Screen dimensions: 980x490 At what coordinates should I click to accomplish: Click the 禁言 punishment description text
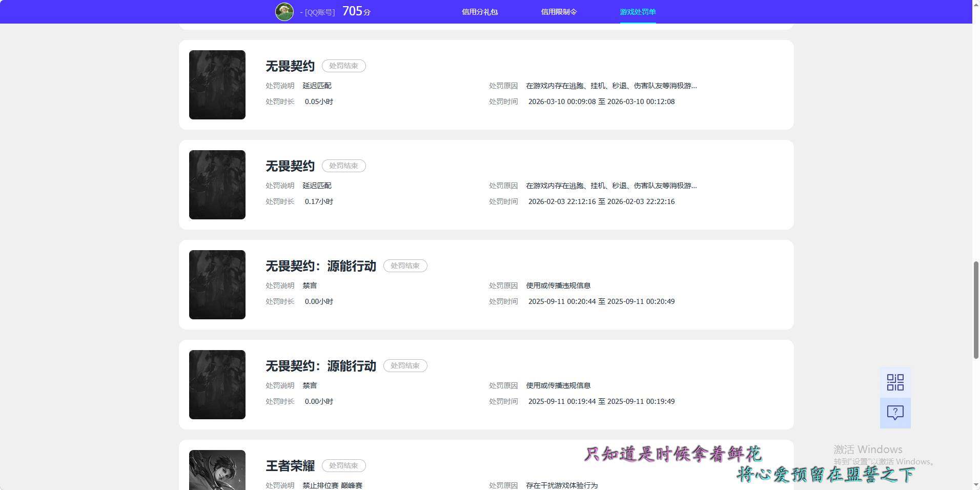tap(310, 285)
